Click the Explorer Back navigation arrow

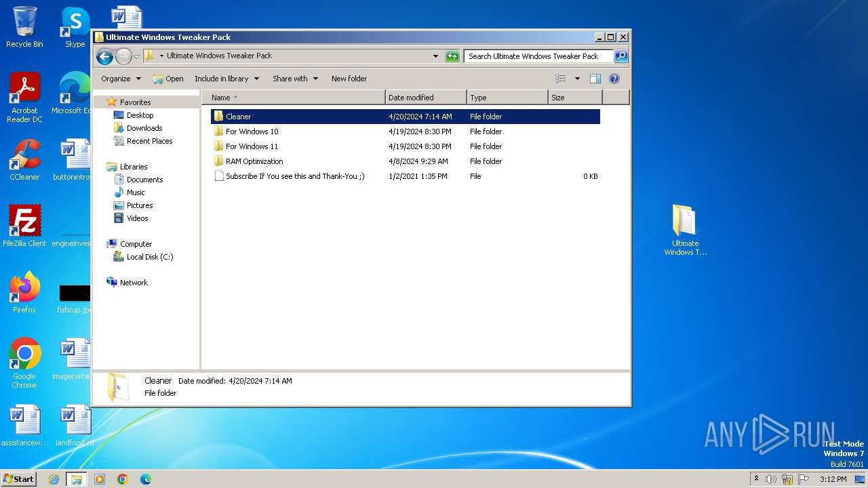point(104,56)
